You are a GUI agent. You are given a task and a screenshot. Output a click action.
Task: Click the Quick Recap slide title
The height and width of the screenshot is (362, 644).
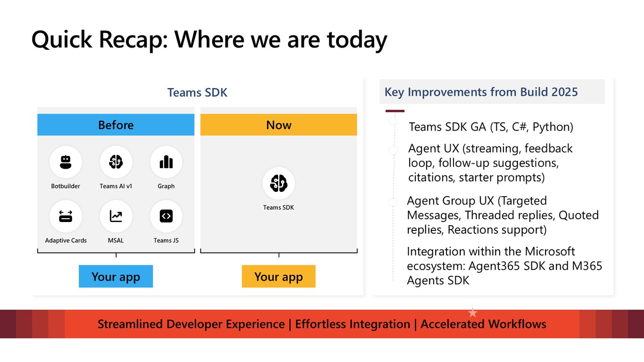(209, 39)
